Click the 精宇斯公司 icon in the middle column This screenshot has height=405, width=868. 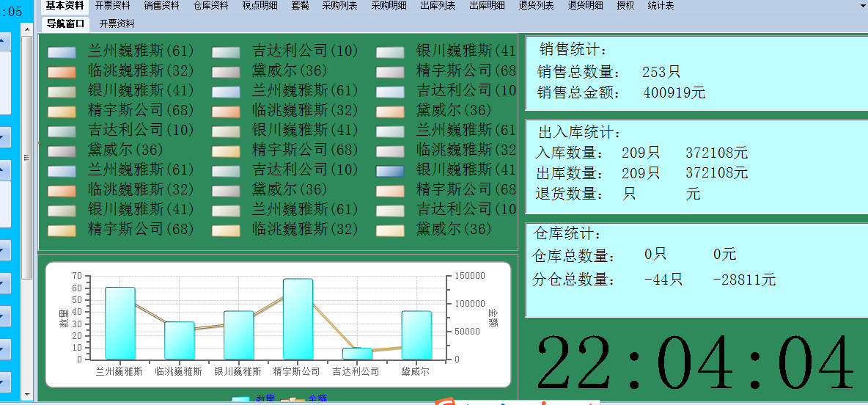pos(226,151)
